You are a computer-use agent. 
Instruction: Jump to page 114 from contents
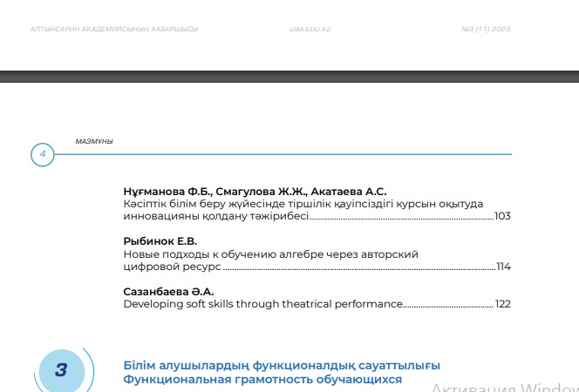tap(502, 267)
